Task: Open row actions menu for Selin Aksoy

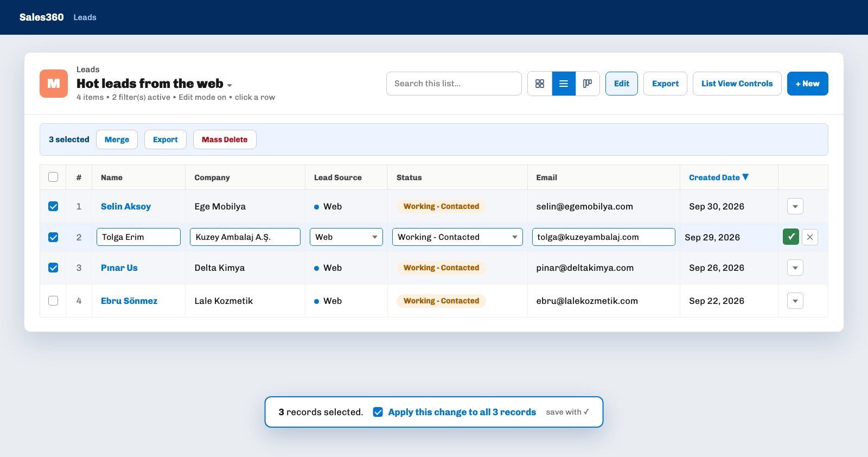Action: 795,206
